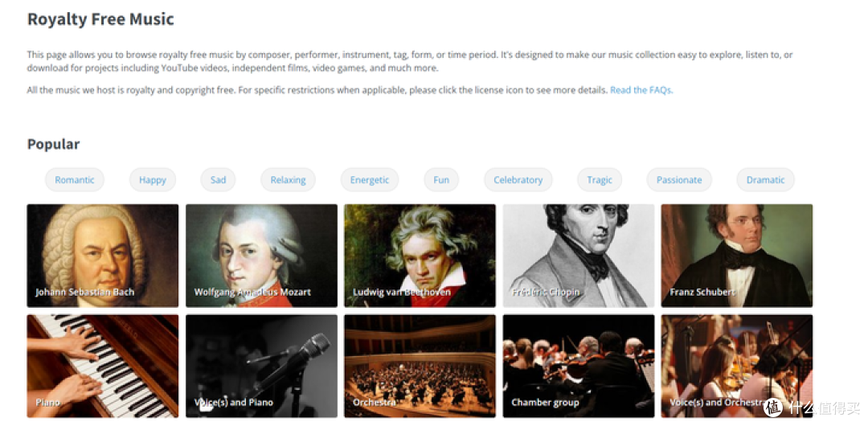This screenshot has height=426, width=868.
Task: Select the Ludwig van Beethoven tile
Action: [x=420, y=256]
